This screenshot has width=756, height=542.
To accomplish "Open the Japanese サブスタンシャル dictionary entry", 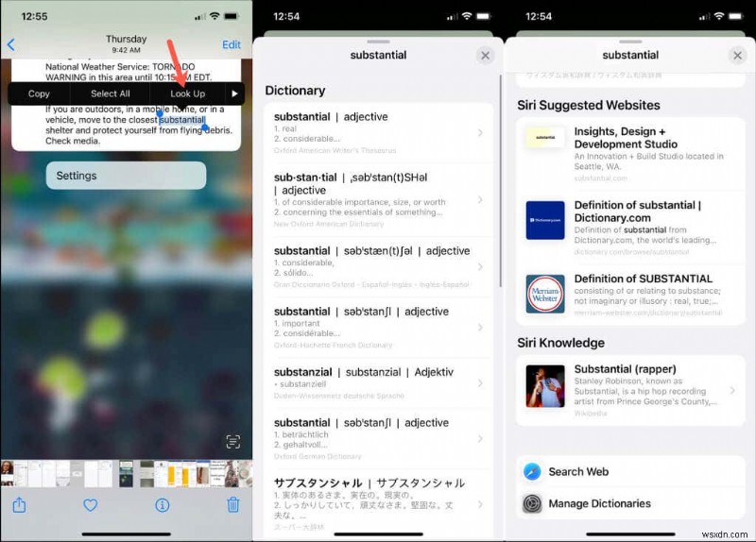I will tap(379, 503).
